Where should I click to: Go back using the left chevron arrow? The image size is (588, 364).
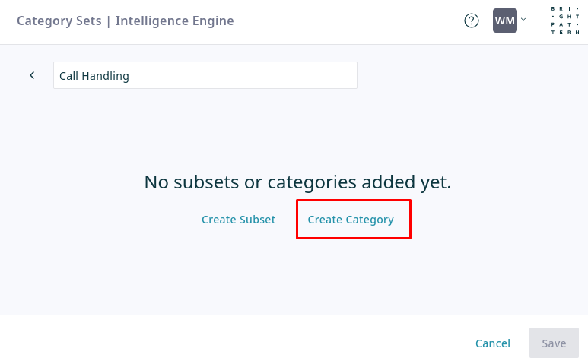coord(32,75)
